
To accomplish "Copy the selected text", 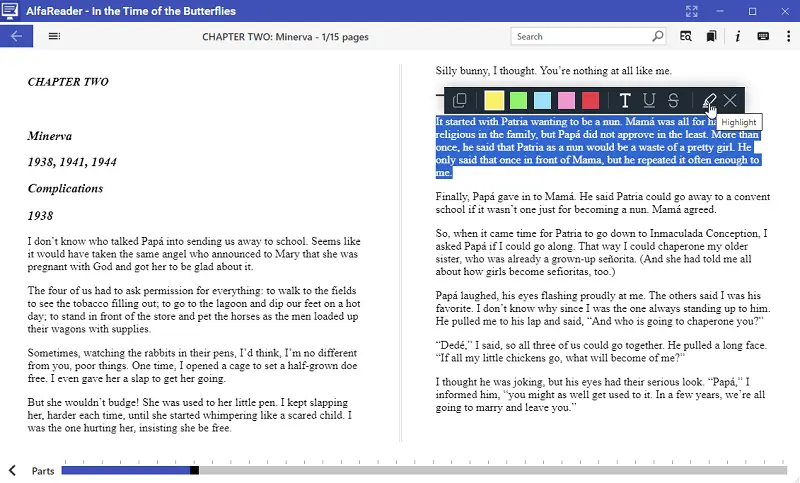I will (460, 100).
